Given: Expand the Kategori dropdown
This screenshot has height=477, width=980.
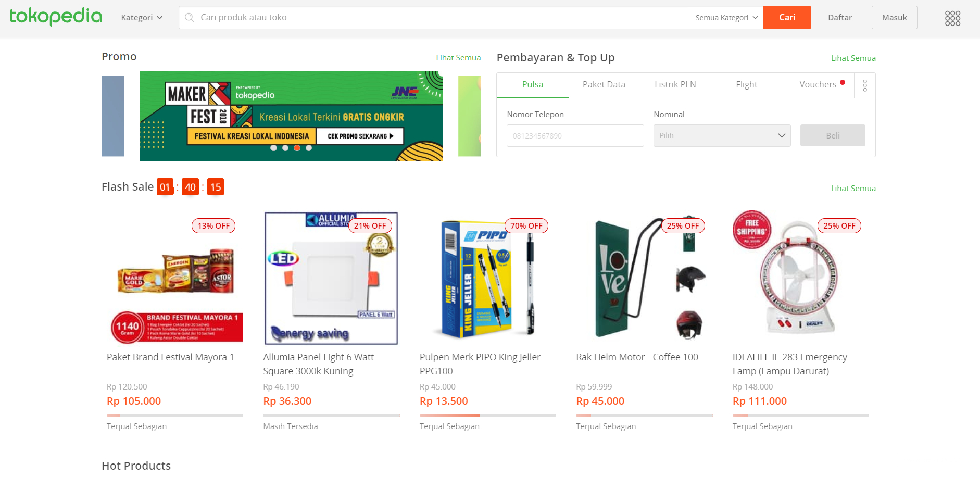Looking at the screenshot, I should 142,18.
